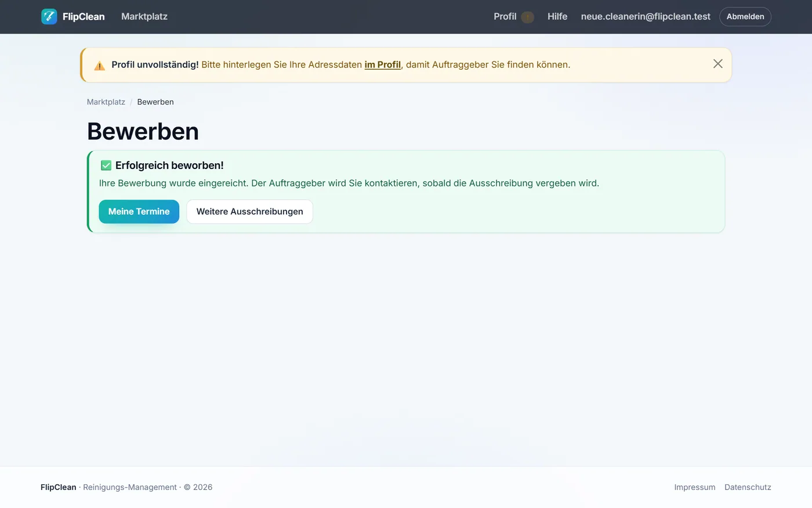Open the FlipClean home text link

pyautogui.click(x=84, y=16)
